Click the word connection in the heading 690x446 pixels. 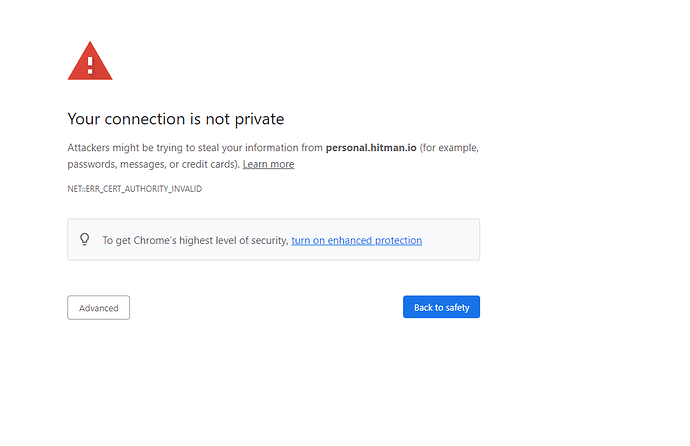click(x=145, y=119)
